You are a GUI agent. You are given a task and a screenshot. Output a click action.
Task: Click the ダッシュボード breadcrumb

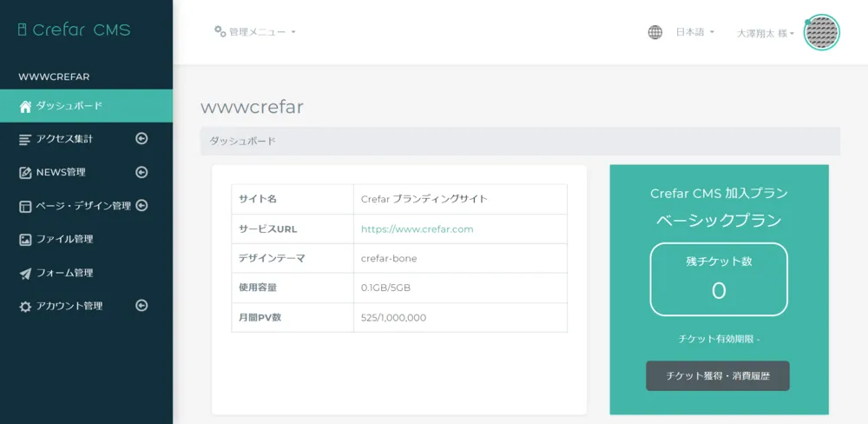point(242,141)
